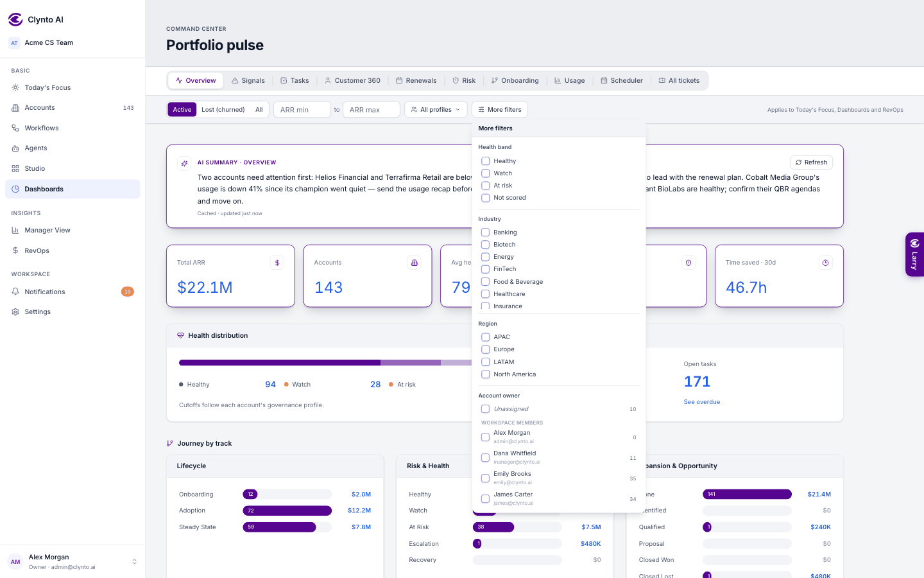This screenshot has width=924, height=578.
Task: Click shield icon on the risk card
Action: coord(689,263)
